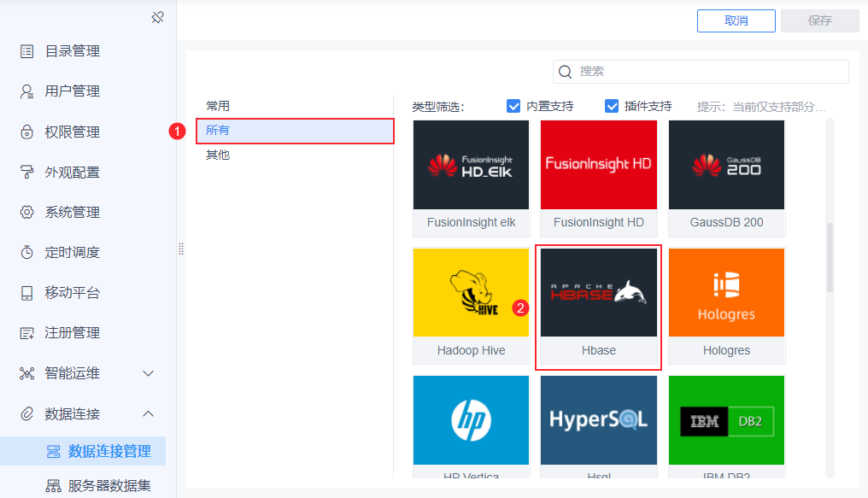This screenshot has width=868, height=498.
Task: Click the pin sidebar icon
Action: [158, 18]
